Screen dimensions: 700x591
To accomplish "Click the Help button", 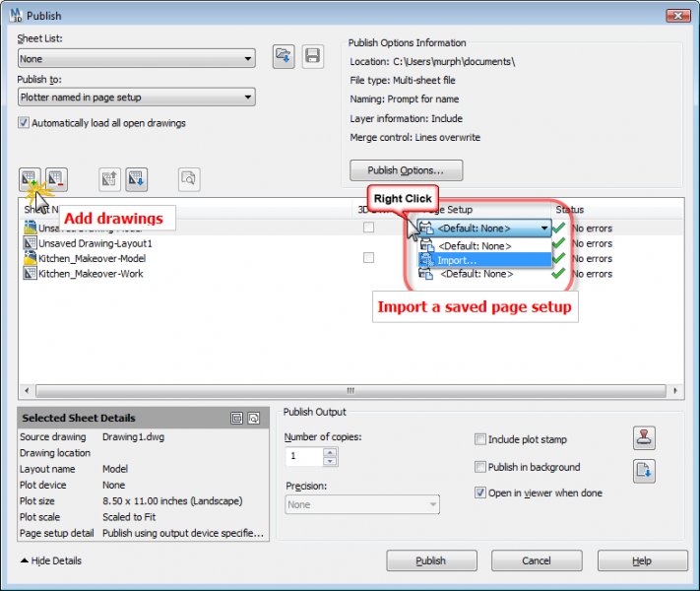I will coord(643,560).
